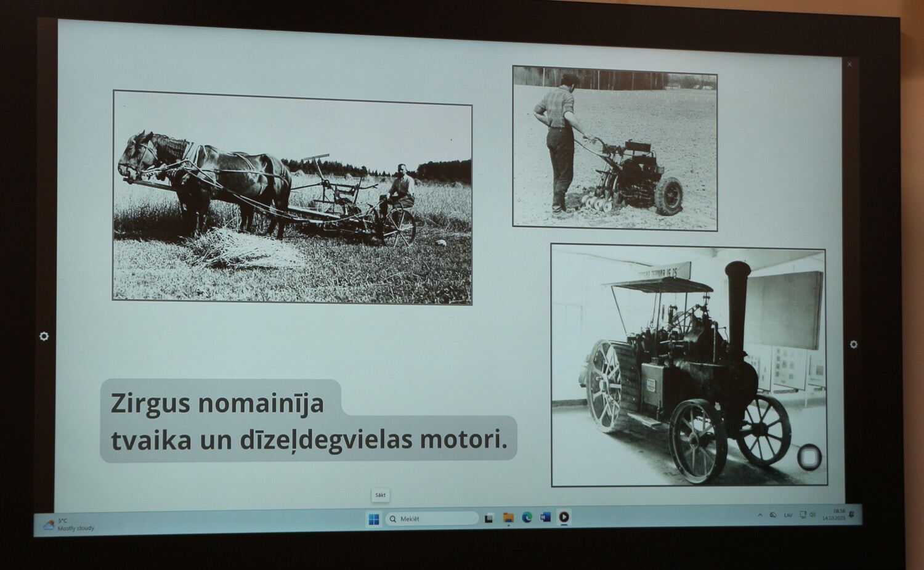
Task: Open Microsoft Edge browser
Action: click(527, 518)
